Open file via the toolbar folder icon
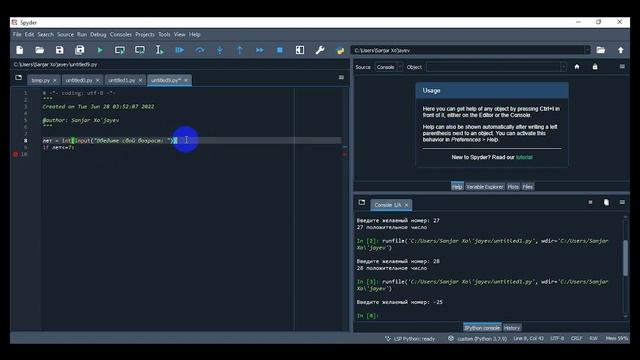This screenshot has width=640, height=360. point(40,50)
